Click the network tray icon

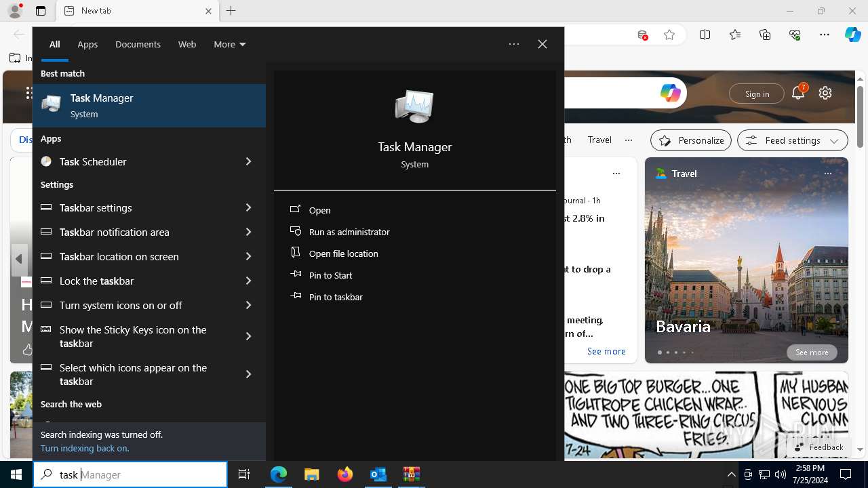(x=764, y=474)
